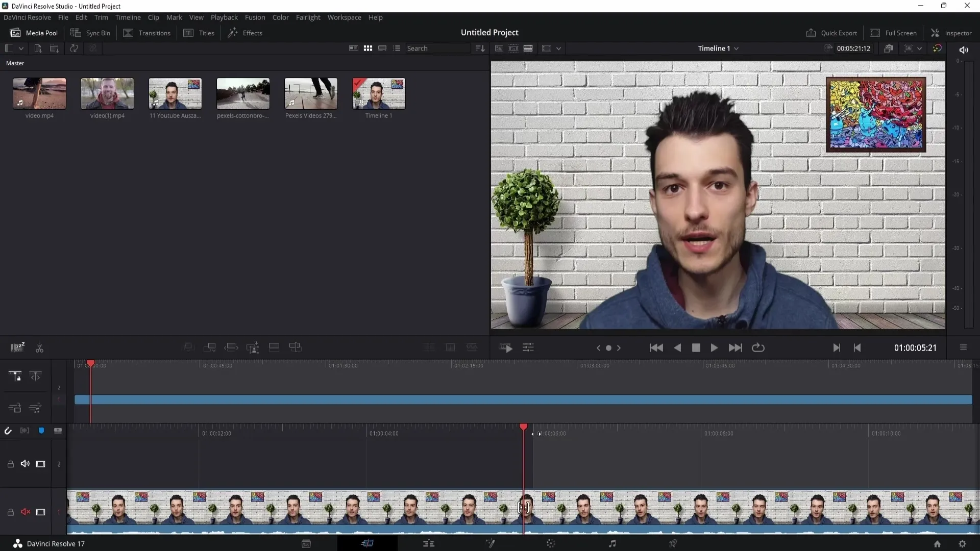Select the video(1).mp4 thumbnail in Media Pool

pos(107,93)
